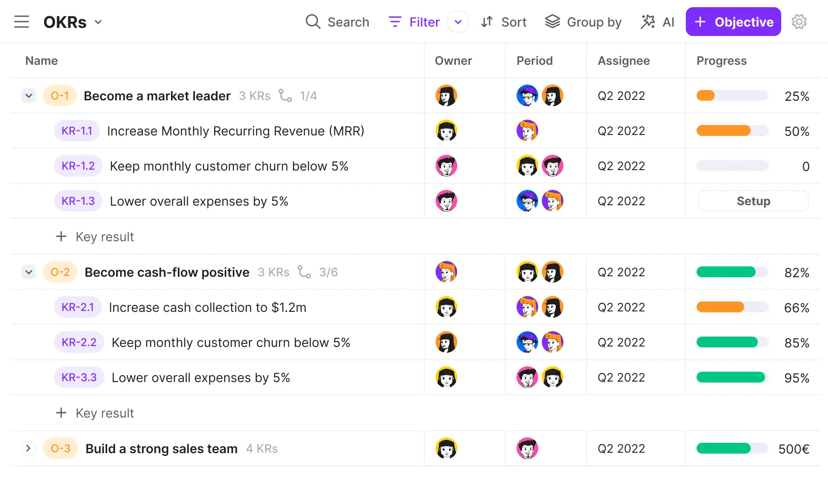Click the purple Objective button

click(x=733, y=22)
